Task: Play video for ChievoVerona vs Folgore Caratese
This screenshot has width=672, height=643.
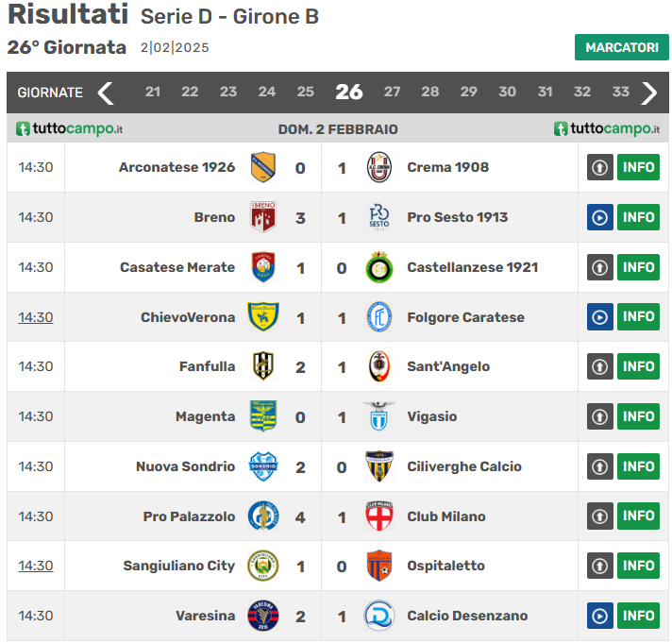Action: coord(600,317)
